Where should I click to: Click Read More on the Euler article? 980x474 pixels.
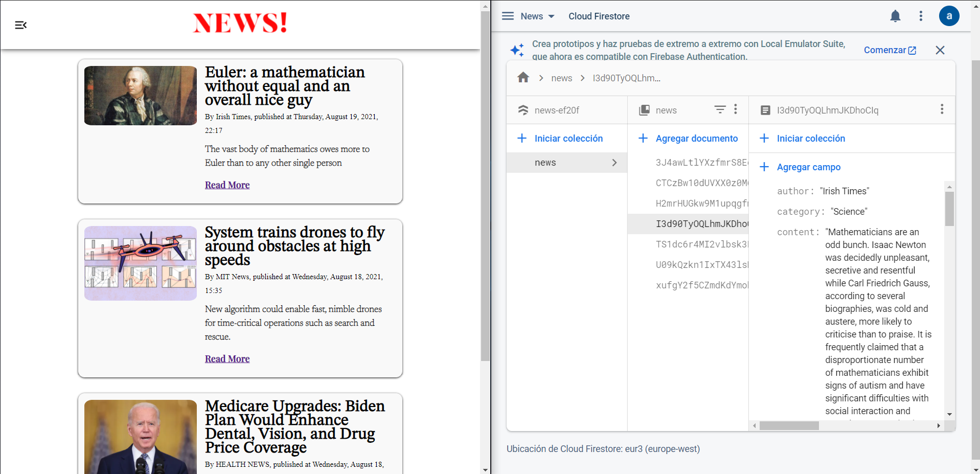pos(227,185)
